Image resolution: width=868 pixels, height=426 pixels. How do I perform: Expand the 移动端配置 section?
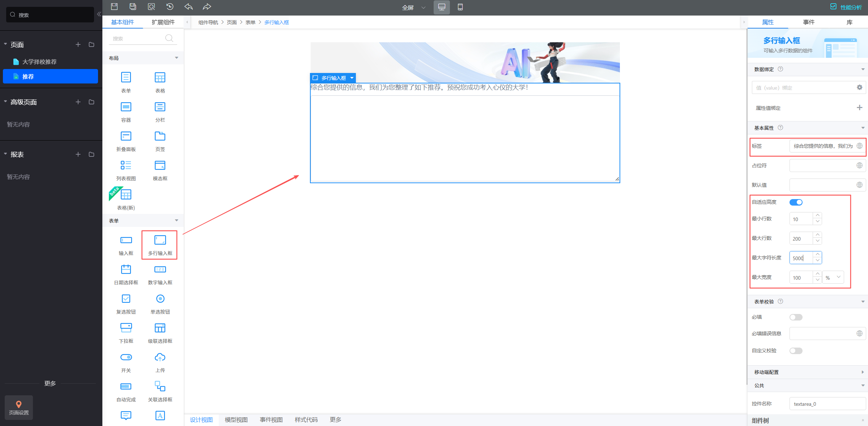pos(807,372)
